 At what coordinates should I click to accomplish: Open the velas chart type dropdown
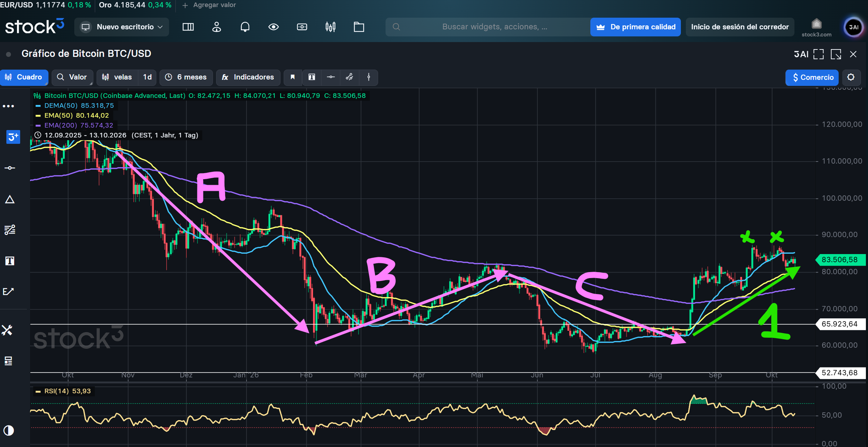(117, 77)
